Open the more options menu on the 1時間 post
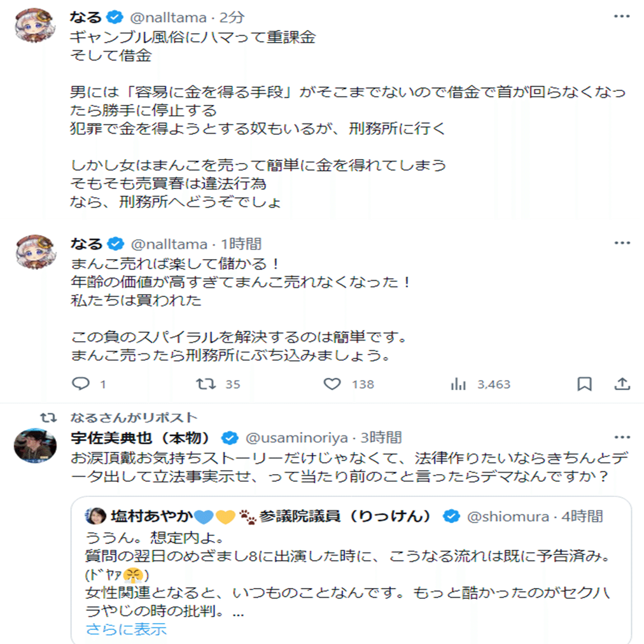Viewport: 644px width, 644px height. click(622, 244)
